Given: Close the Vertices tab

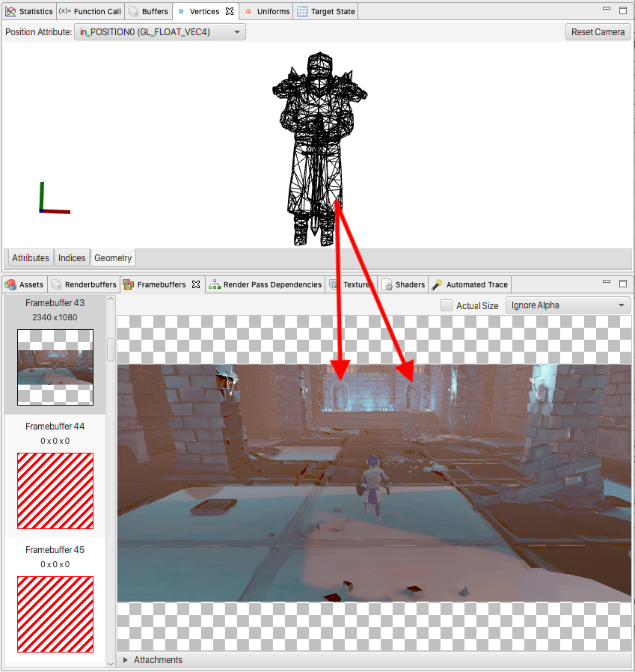Looking at the screenshot, I should [x=230, y=11].
